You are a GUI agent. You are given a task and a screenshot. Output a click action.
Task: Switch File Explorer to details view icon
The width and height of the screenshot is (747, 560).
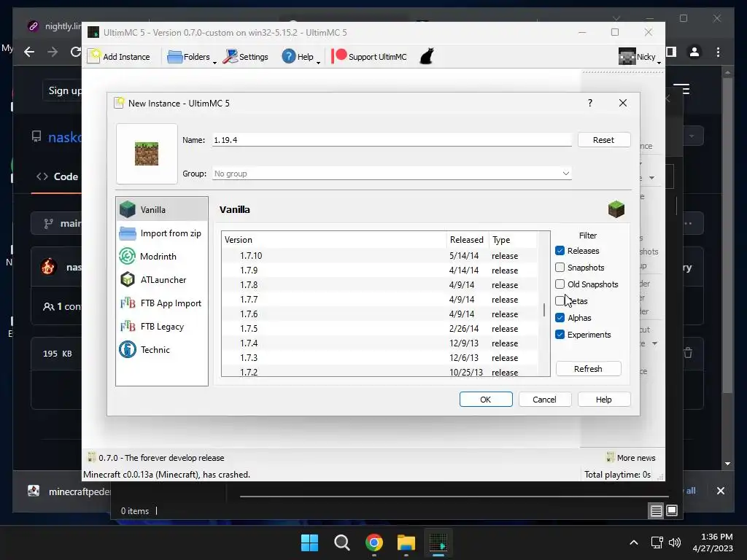(x=656, y=511)
